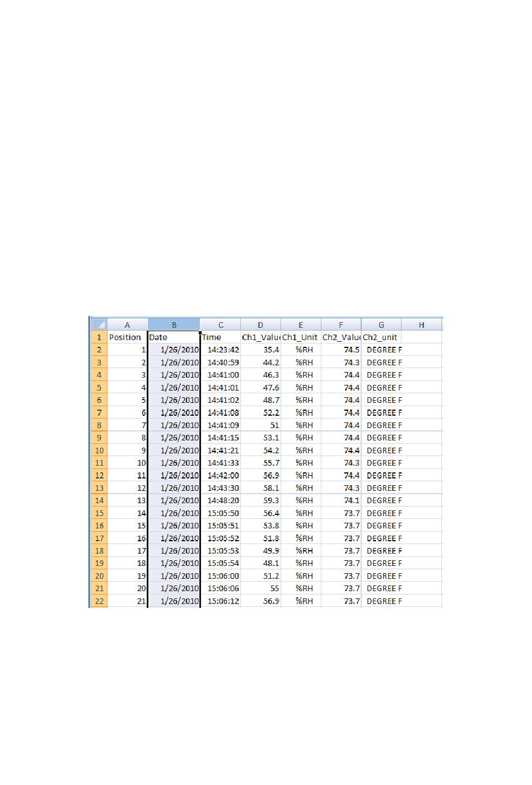Select cell showing 59.3 humidity
Screen dimensions: 532x785
tap(260, 500)
